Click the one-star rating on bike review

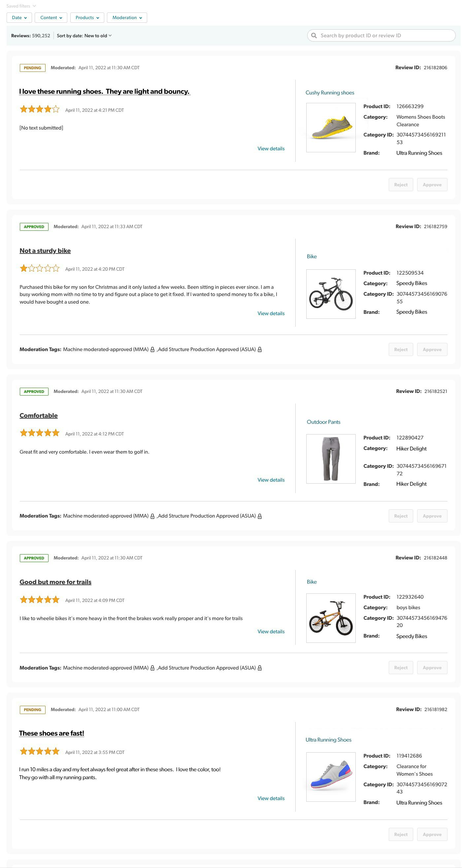40,269
